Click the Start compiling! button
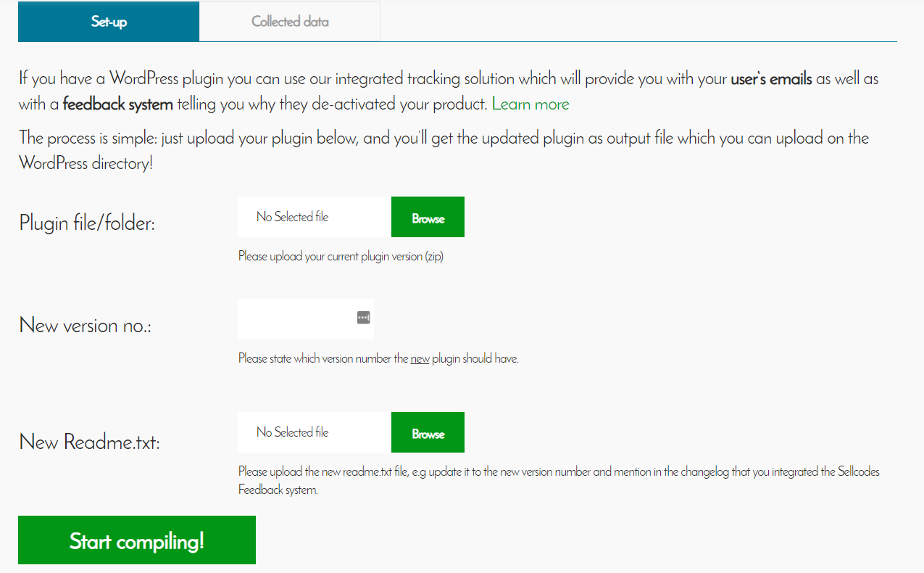The image size is (924, 573). (137, 540)
